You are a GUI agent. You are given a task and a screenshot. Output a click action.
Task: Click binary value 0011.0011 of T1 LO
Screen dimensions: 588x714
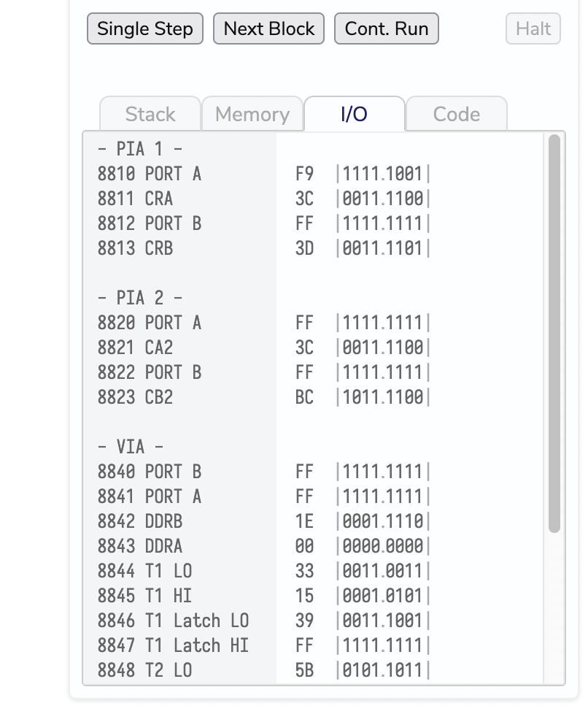(x=383, y=571)
